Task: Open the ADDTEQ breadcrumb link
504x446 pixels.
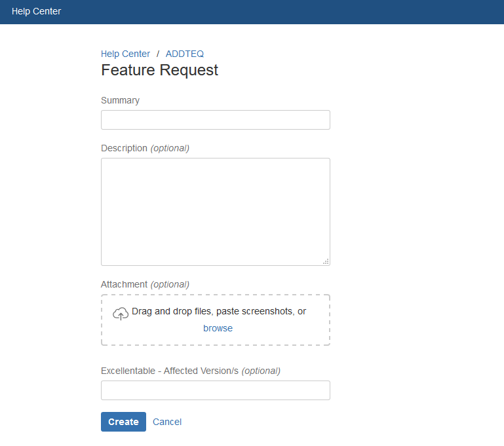Action: click(x=185, y=54)
